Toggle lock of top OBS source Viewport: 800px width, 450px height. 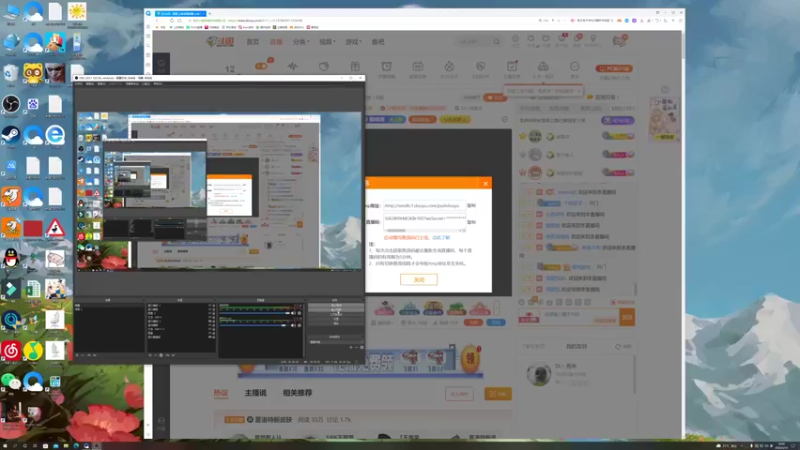pos(213,306)
